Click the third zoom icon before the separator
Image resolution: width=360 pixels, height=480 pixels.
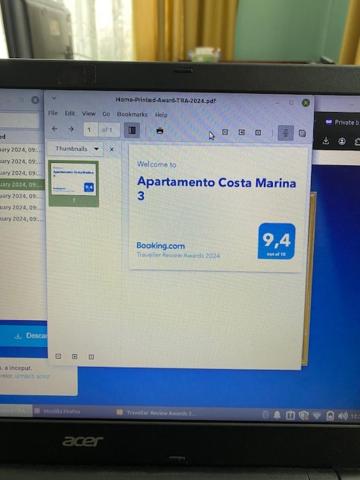(258, 133)
